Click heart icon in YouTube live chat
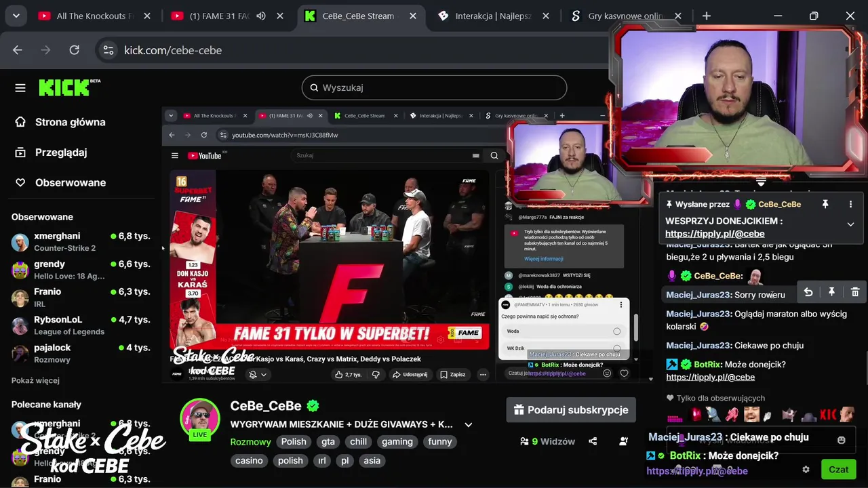868x488 pixels. tap(624, 373)
